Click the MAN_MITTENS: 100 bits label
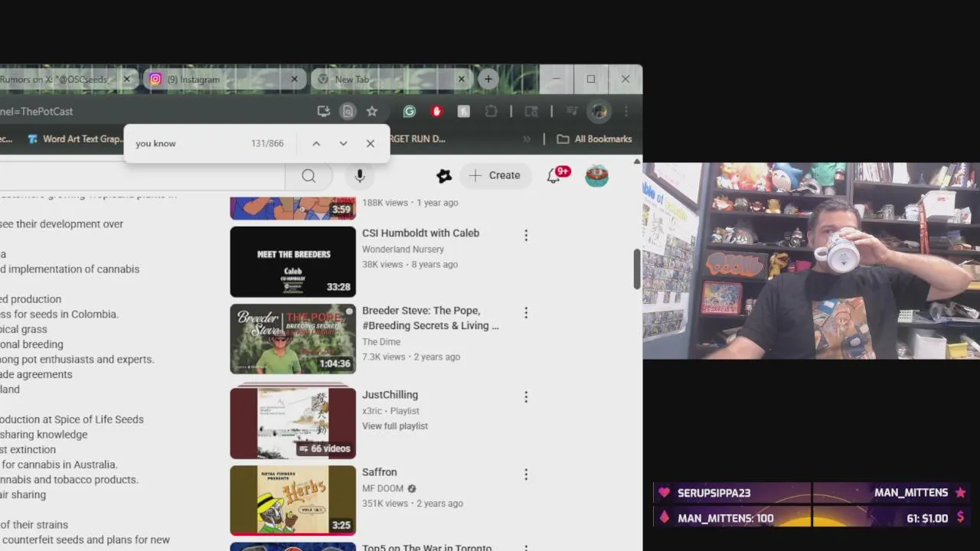This screenshot has width=980, height=551. (x=725, y=518)
